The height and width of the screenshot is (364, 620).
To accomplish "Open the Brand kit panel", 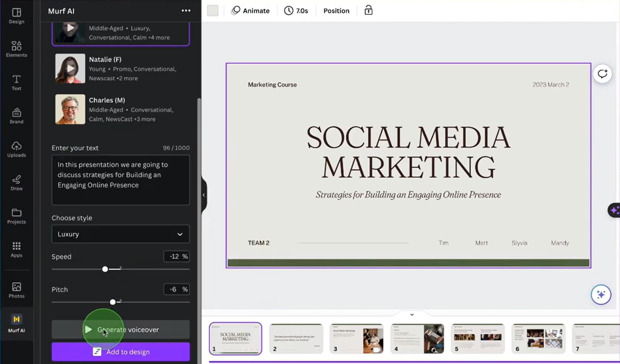I will tap(16, 116).
